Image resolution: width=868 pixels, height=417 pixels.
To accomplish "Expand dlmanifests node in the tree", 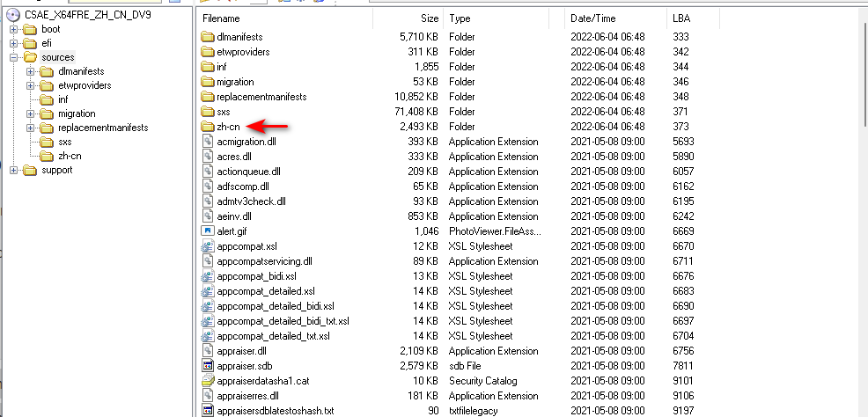I will (x=31, y=71).
